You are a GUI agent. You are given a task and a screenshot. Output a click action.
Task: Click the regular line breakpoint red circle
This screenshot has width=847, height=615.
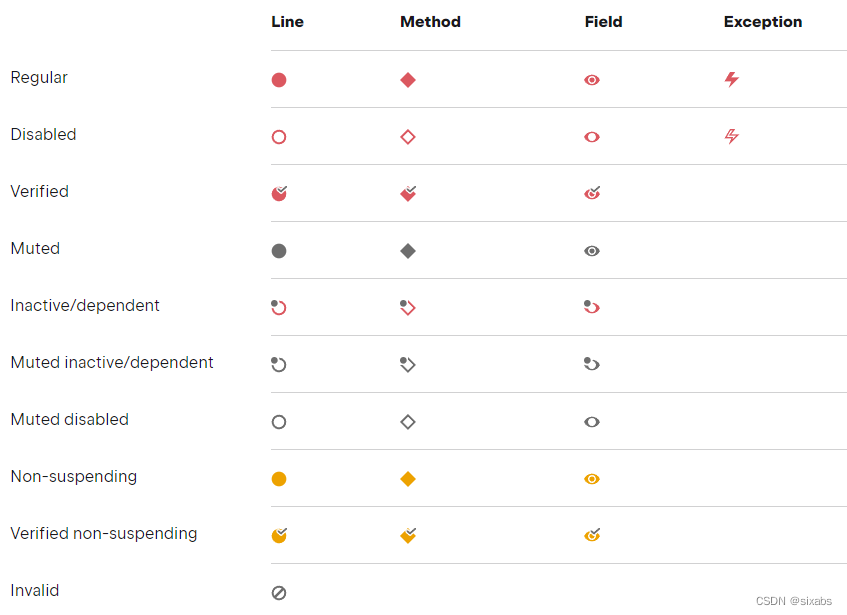click(x=279, y=80)
